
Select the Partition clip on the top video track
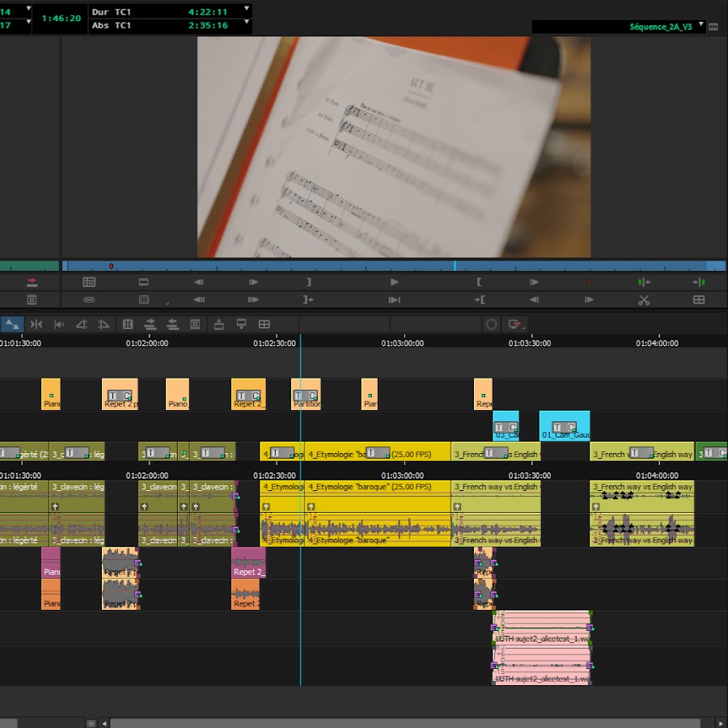[306, 394]
